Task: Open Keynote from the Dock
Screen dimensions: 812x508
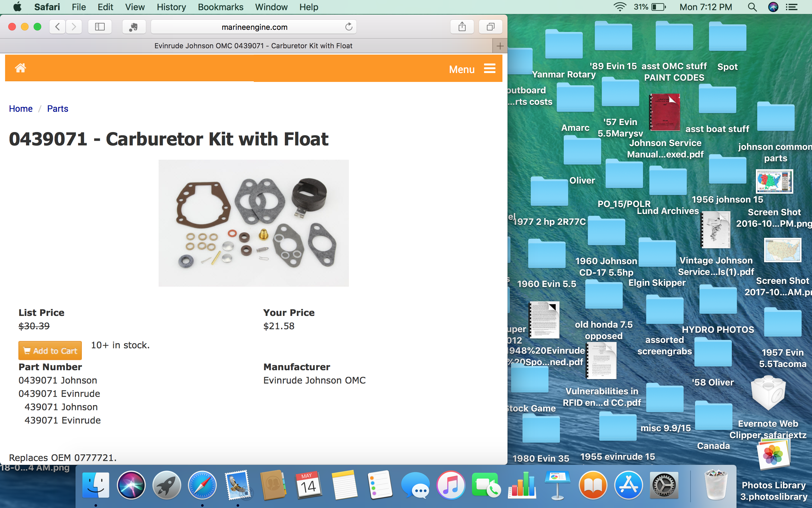Action: pos(557,485)
